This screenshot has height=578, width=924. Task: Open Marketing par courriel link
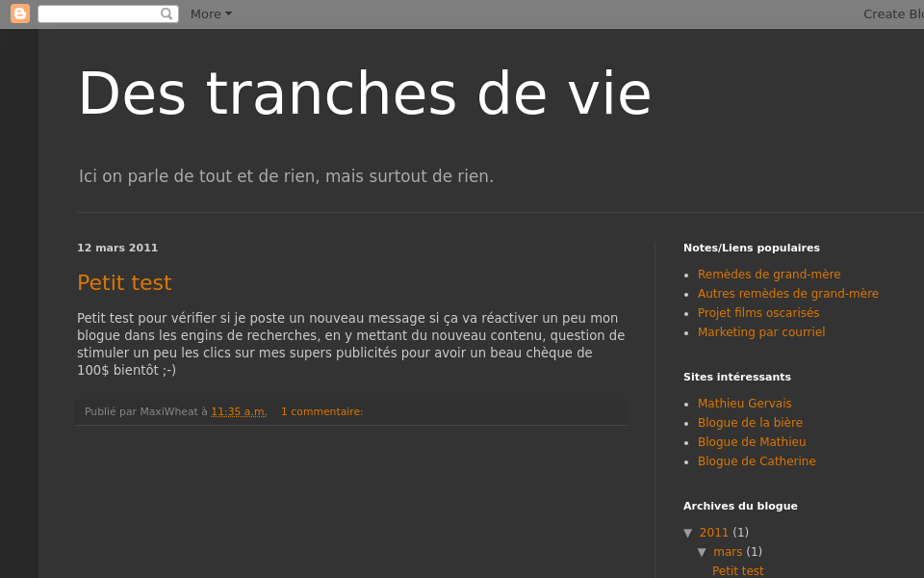tap(761, 332)
